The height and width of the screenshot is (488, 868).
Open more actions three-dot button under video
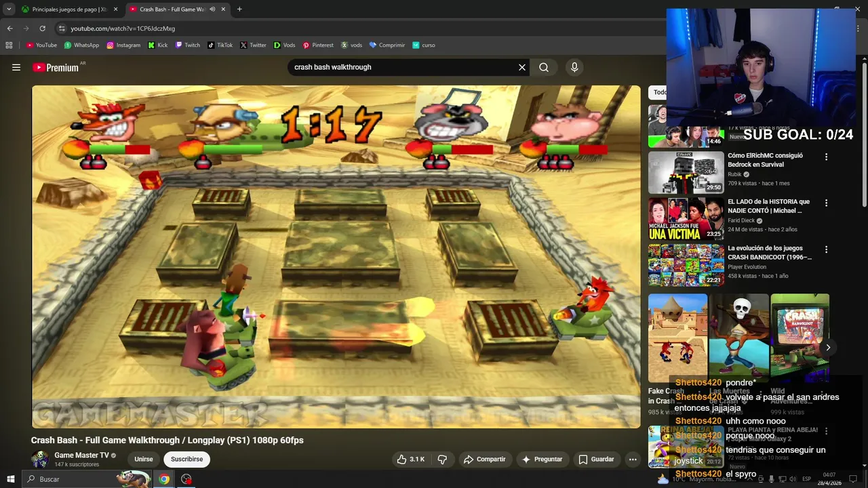click(633, 459)
